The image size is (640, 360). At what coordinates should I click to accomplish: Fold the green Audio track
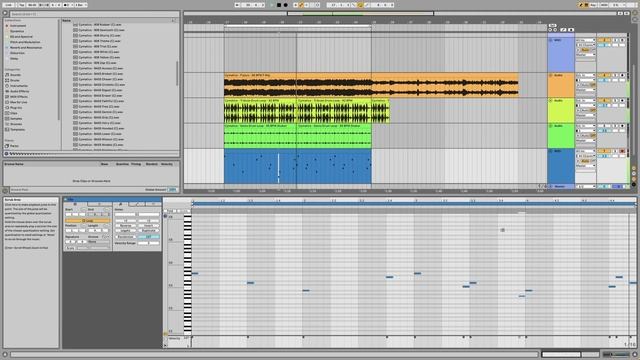point(551,126)
